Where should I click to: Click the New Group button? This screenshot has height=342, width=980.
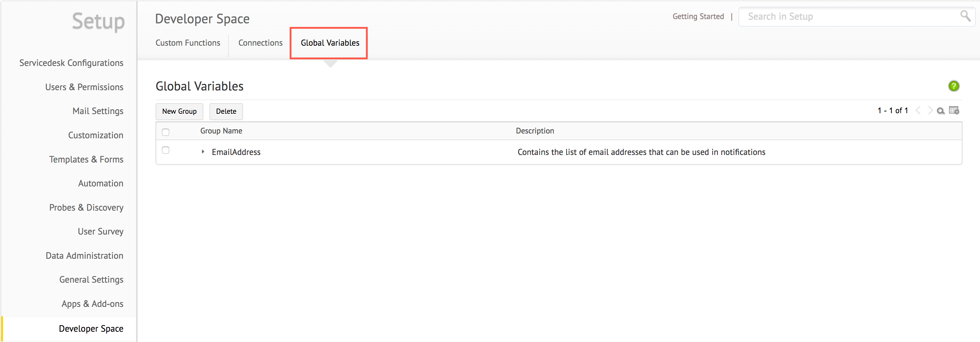click(x=179, y=111)
